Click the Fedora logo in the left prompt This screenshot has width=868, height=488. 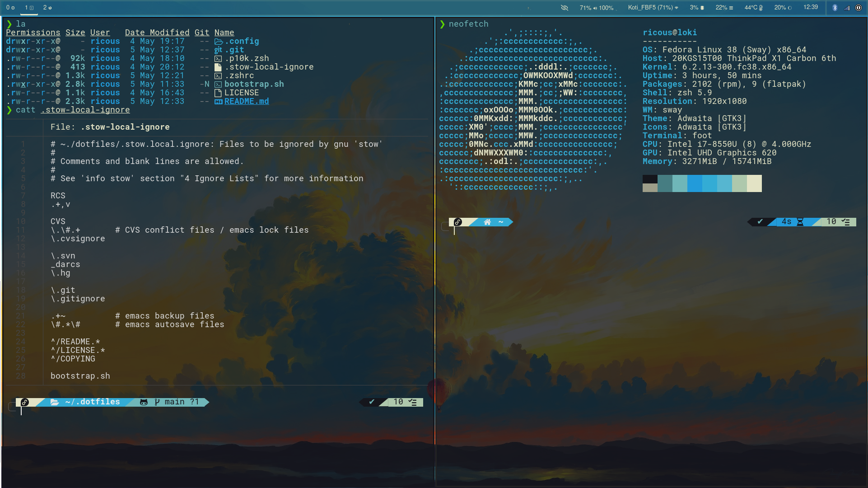(x=25, y=402)
